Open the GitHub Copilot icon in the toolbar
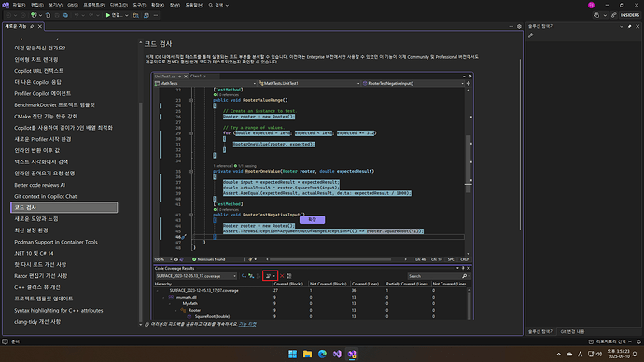This screenshot has width=644, height=362. click(596, 15)
